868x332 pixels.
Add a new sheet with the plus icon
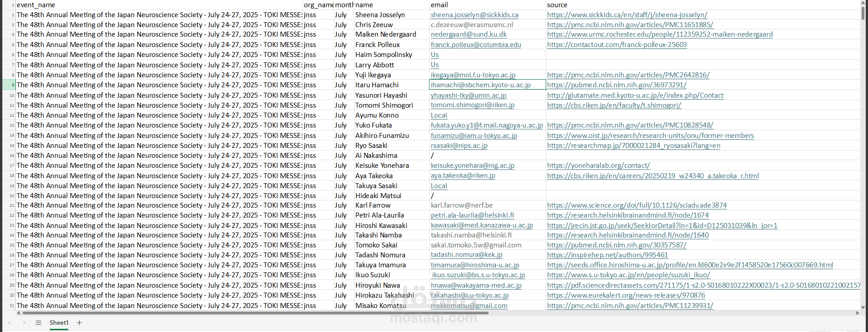click(80, 323)
